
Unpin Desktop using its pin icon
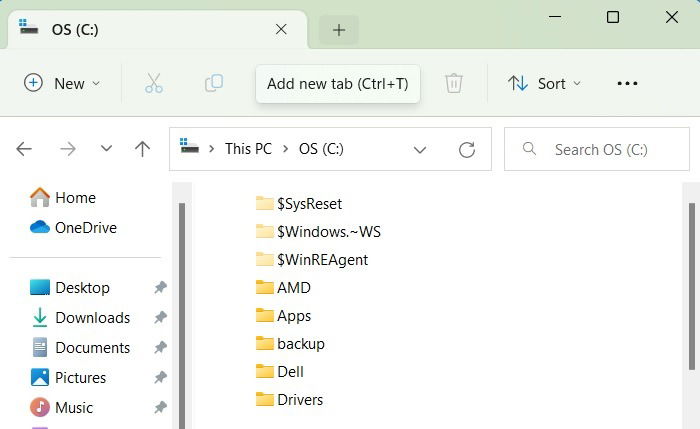click(x=160, y=287)
